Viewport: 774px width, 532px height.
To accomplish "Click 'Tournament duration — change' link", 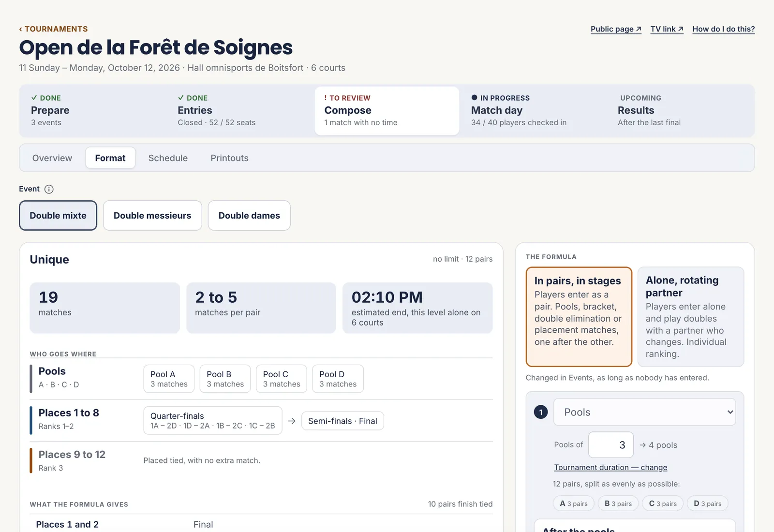I will point(610,467).
